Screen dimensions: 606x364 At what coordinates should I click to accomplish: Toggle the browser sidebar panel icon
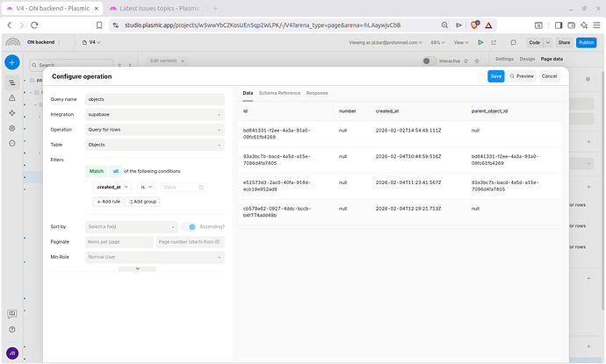coord(559,25)
